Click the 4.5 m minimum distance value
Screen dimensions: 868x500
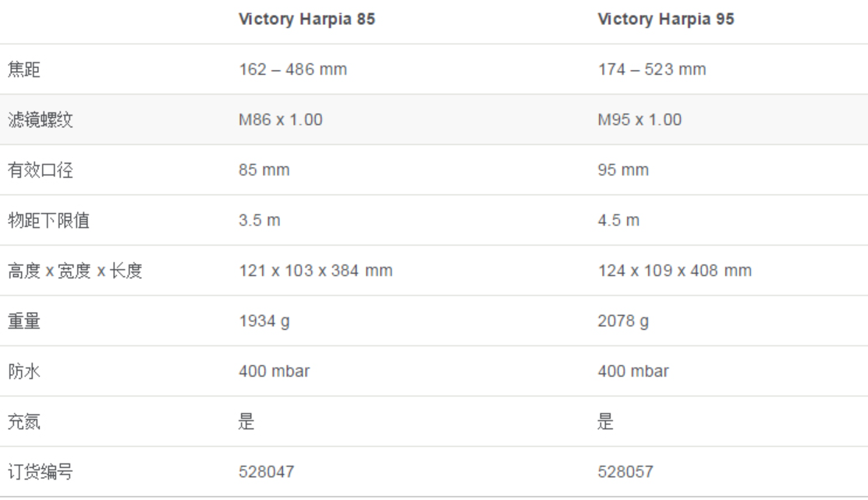619,221
